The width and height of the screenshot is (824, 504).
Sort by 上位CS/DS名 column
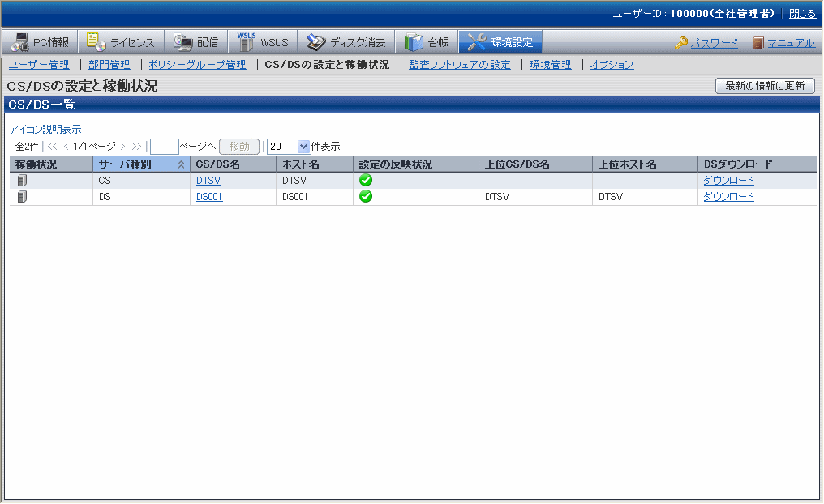tap(535, 164)
